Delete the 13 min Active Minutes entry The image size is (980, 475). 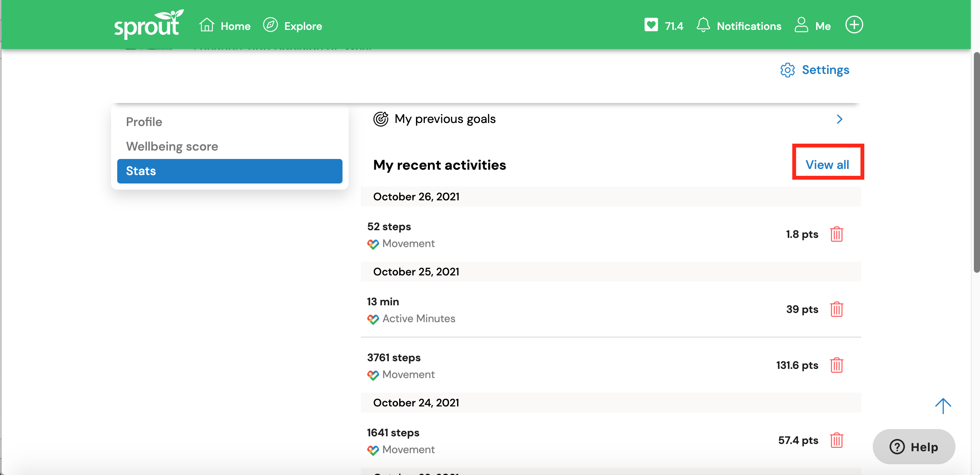pyautogui.click(x=836, y=309)
